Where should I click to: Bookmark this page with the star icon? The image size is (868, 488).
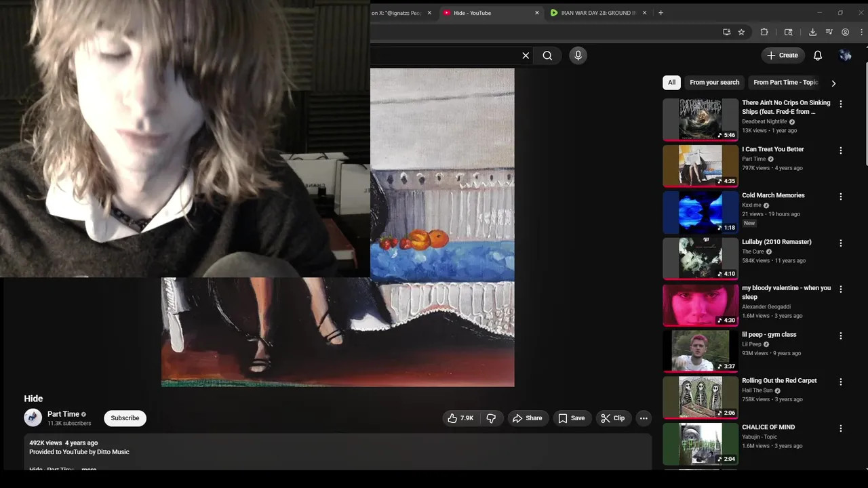(x=741, y=32)
